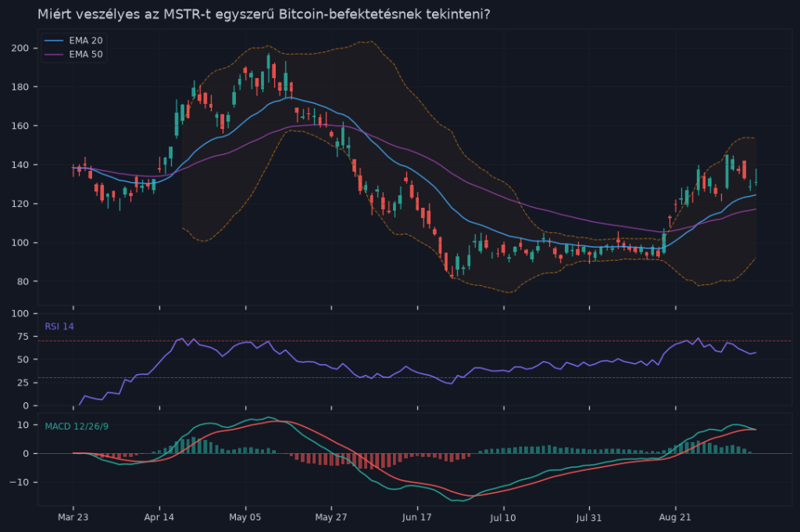Viewport: 800px width, 532px height.
Task: Click the Apr 14 date label
Action: [x=159, y=517]
